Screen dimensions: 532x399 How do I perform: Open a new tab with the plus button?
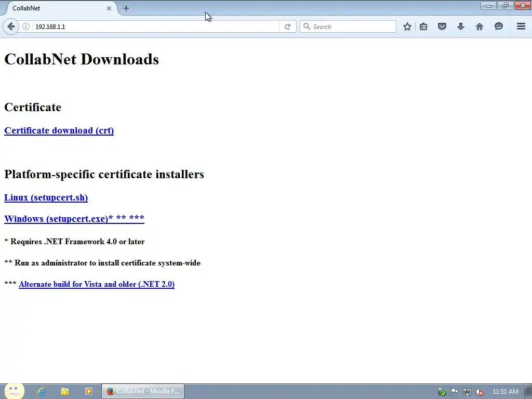(126, 8)
